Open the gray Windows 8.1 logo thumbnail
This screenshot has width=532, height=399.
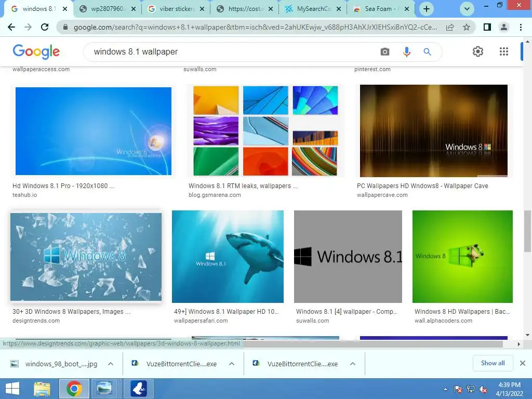pyautogui.click(x=348, y=257)
